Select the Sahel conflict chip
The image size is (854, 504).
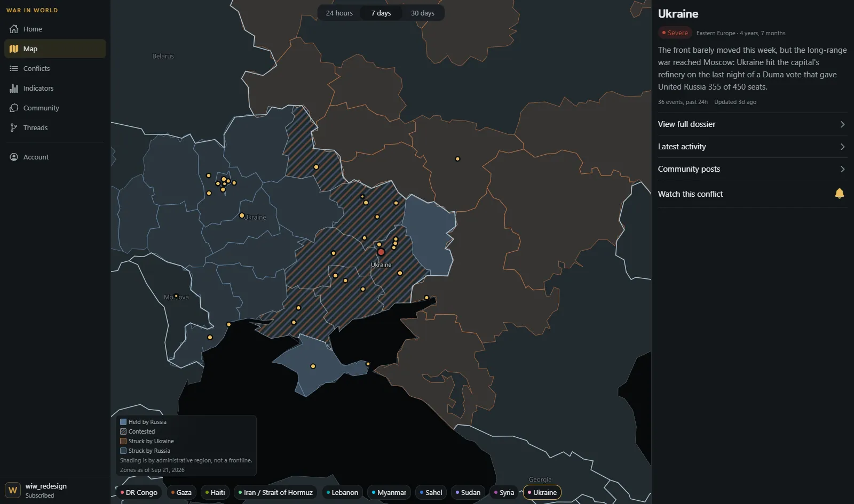431,492
